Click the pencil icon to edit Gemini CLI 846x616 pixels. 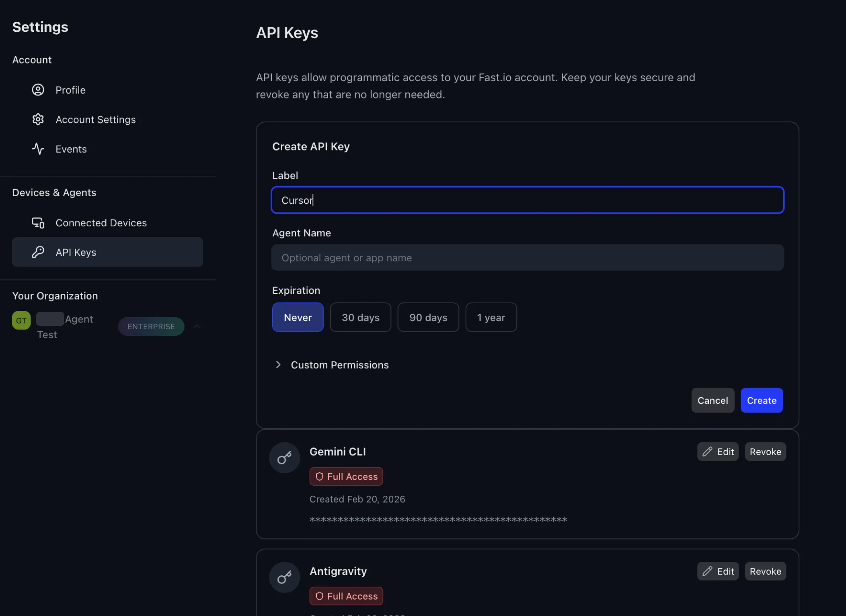click(708, 452)
